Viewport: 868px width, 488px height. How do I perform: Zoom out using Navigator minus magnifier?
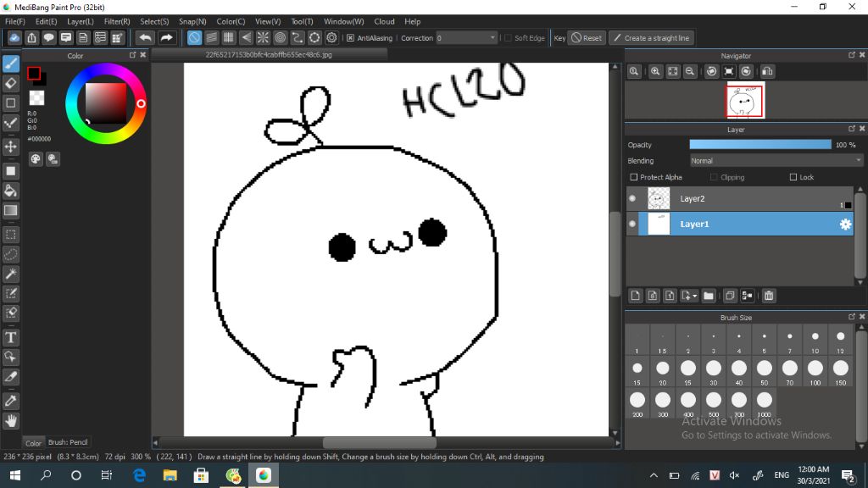pos(690,71)
